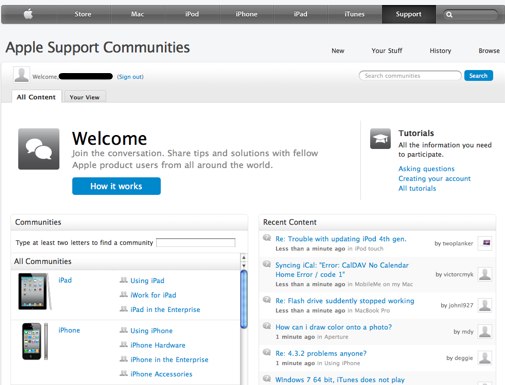Open the iPad navigation item
This screenshot has width=505, height=385.
(x=300, y=14)
